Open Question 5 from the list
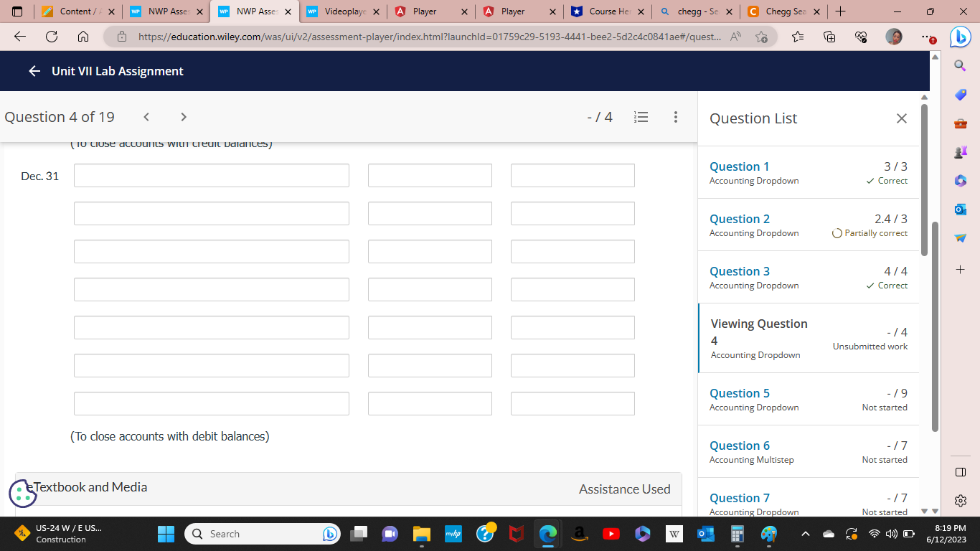980x551 pixels. (739, 393)
